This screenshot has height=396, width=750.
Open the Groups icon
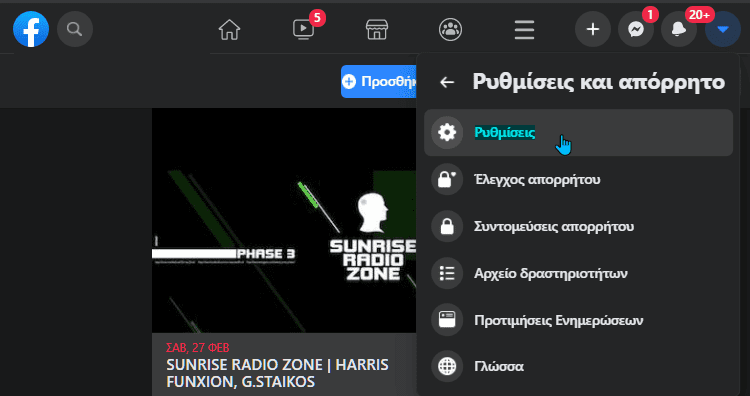[x=451, y=30]
